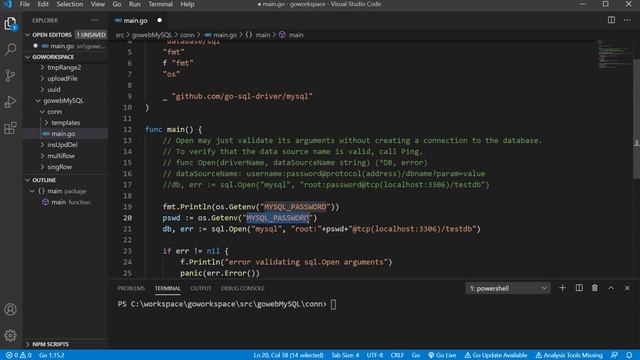Switch to the Debug Console tab
This screenshot has width=640, height=360.
pos(242,288)
